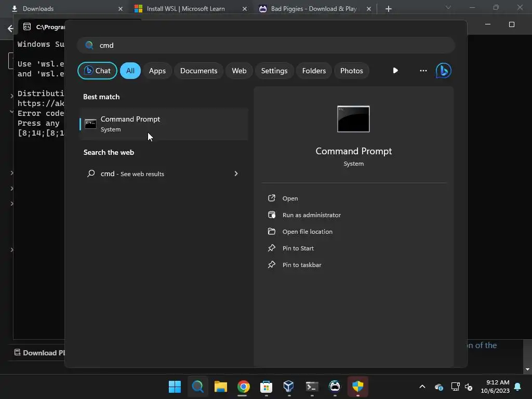532x399 pixels.
Task: Show hidden system tray icons
Action: [x=422, y=387]
